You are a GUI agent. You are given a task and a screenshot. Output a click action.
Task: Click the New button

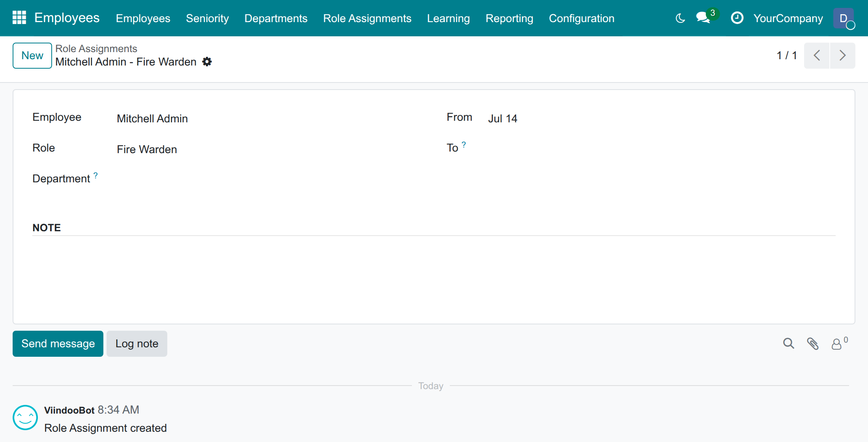point(32,56)
